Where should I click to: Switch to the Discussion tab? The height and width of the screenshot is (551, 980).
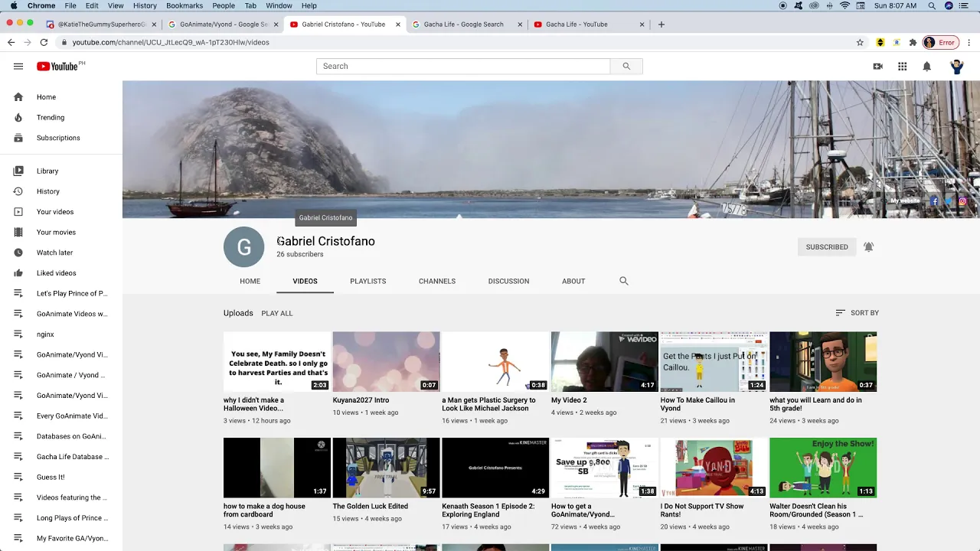(x=508, y=282)
